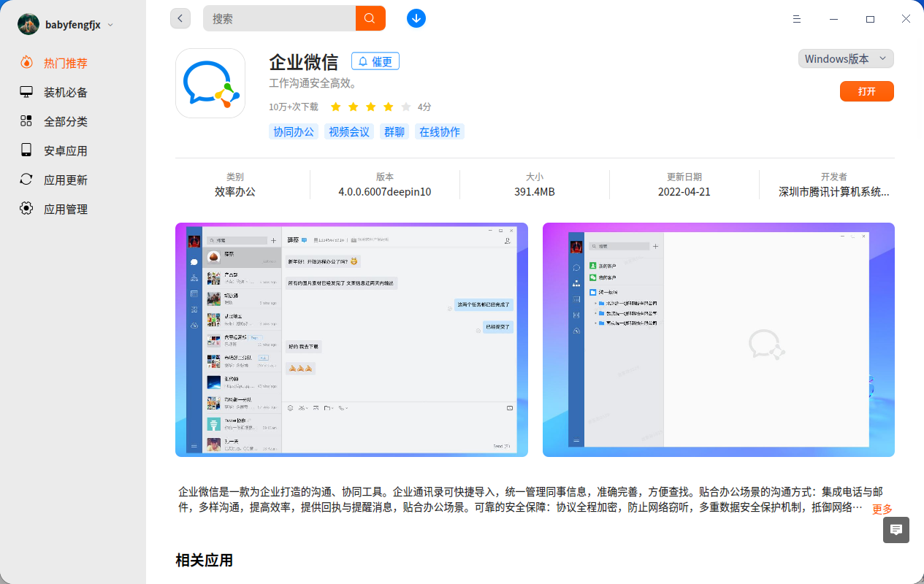Viewport: 924px width, 584px height.
Task: Click the first rating star
Action: 336,107
